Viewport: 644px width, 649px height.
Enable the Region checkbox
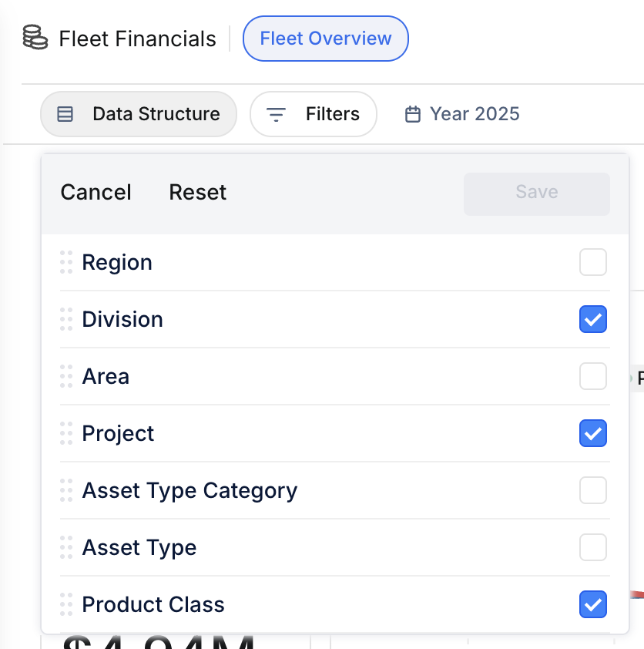click(x=593, y=262)
